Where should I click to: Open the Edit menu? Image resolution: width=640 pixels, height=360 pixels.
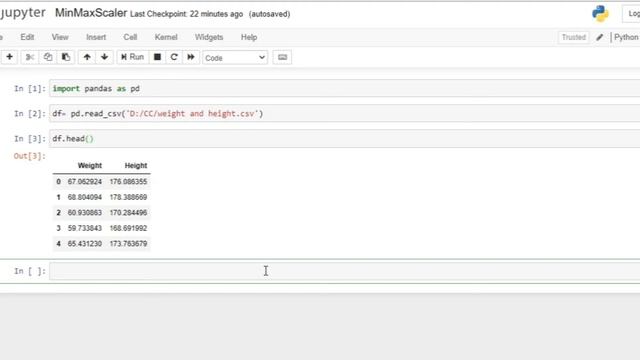point(27,37)
